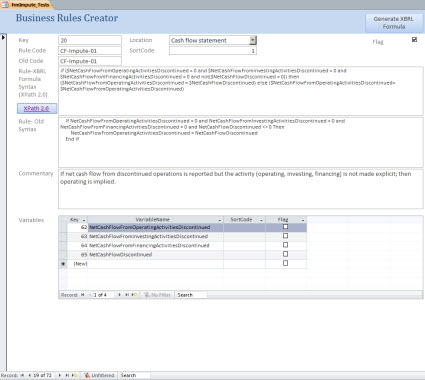This screenshot has height=380, width=425.
Task: Go to next record in Variables subform navigator
Action: click(119, 295)
